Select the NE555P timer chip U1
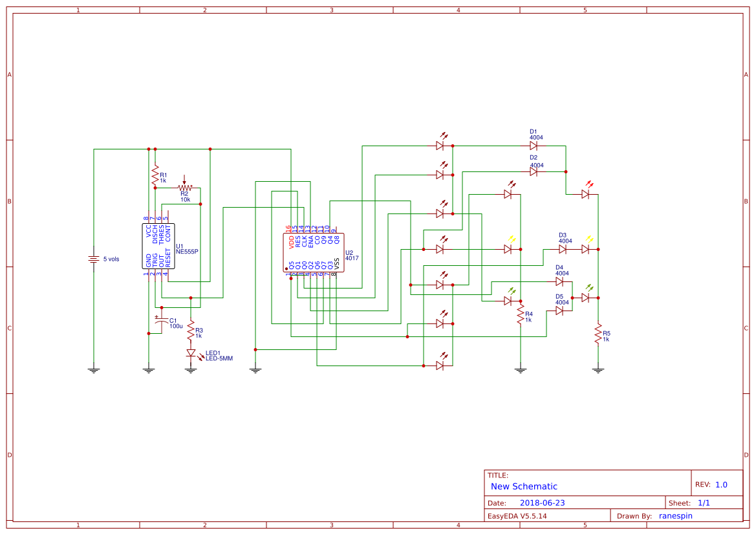The image size is (756, 535). 158,246
